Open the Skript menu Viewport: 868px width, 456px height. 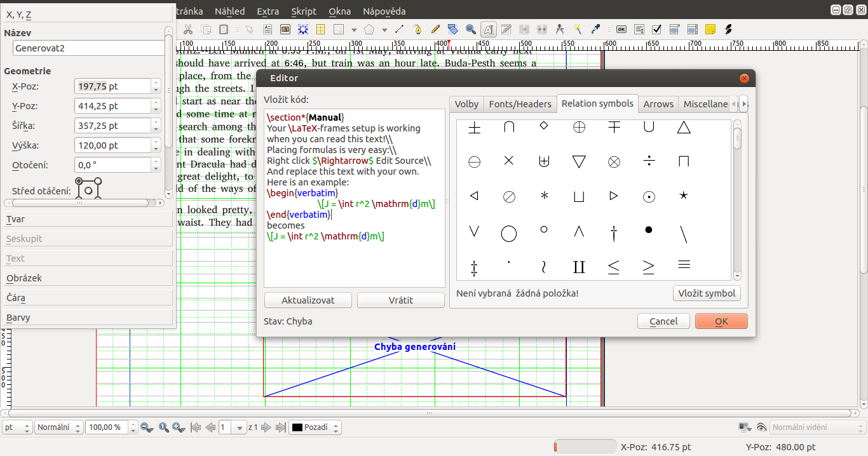click(304, 11)
